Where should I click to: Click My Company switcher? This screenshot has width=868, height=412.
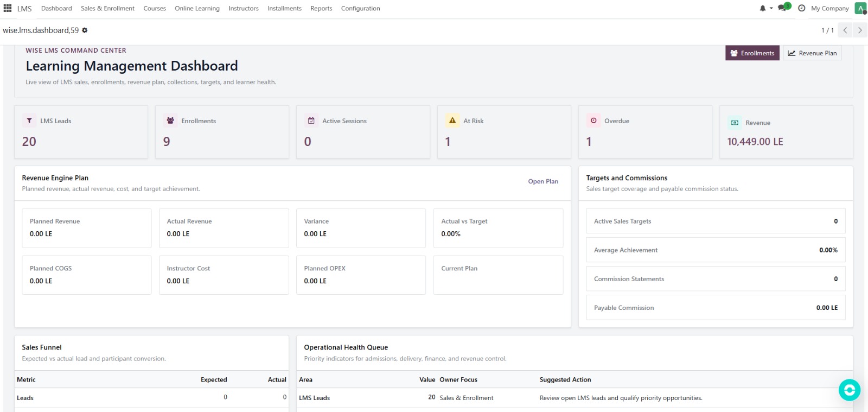pos(829,8)
